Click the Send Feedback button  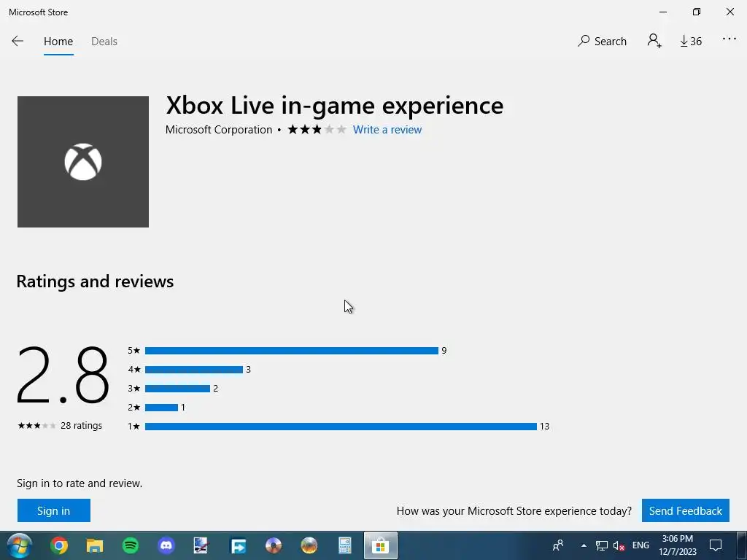click(686, 510)
